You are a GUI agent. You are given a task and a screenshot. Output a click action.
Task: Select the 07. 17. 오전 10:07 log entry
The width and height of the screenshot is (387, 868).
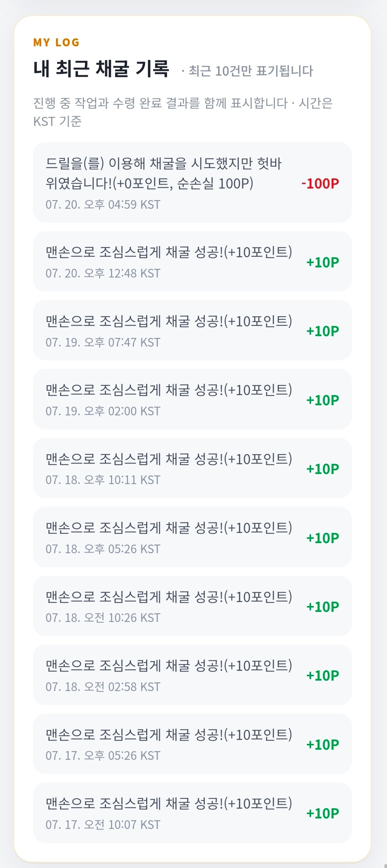tap(192, 813)
